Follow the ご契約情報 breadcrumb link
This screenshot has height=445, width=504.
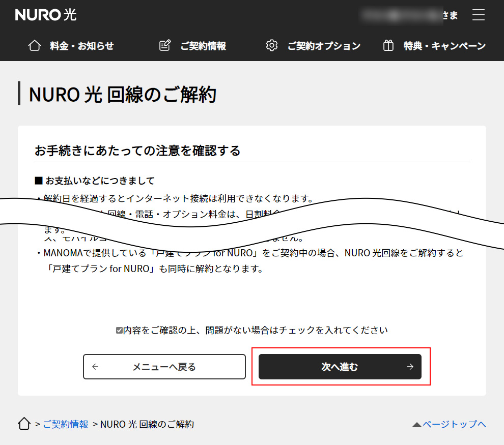(66, 424)
